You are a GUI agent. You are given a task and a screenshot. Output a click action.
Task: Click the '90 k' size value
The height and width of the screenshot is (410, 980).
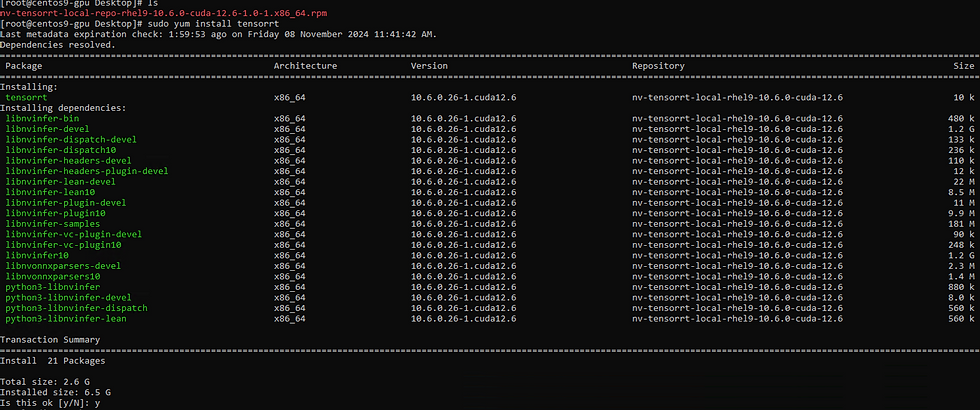click(x=964, y=234)
